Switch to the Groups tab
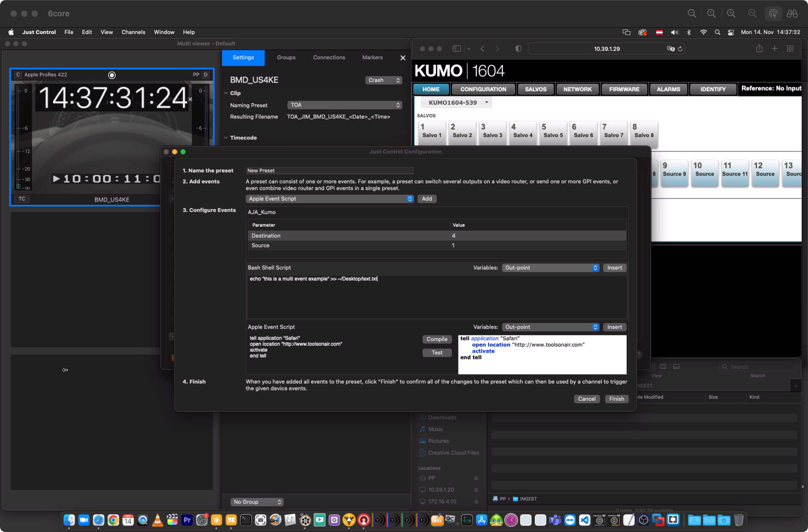The image size is (808, 532). (x=286, y=57)
